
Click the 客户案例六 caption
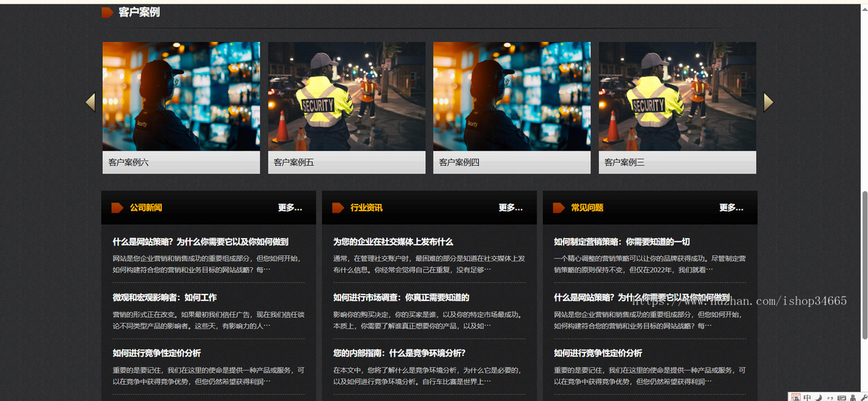pyautogui.click(x=129, y=163)
